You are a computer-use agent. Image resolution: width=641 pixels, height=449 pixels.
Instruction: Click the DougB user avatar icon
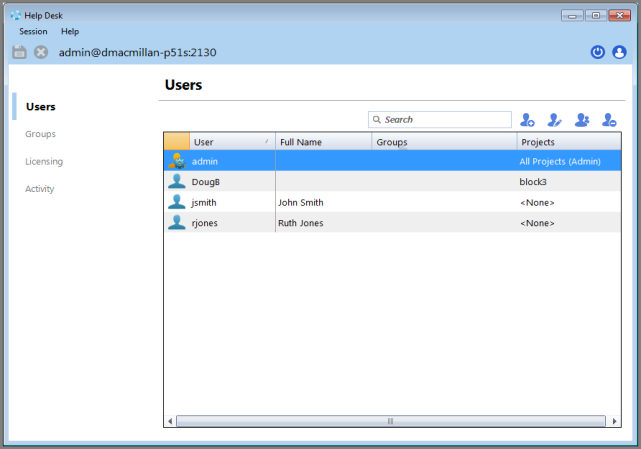pyautogui.click(x=177, y=181)
